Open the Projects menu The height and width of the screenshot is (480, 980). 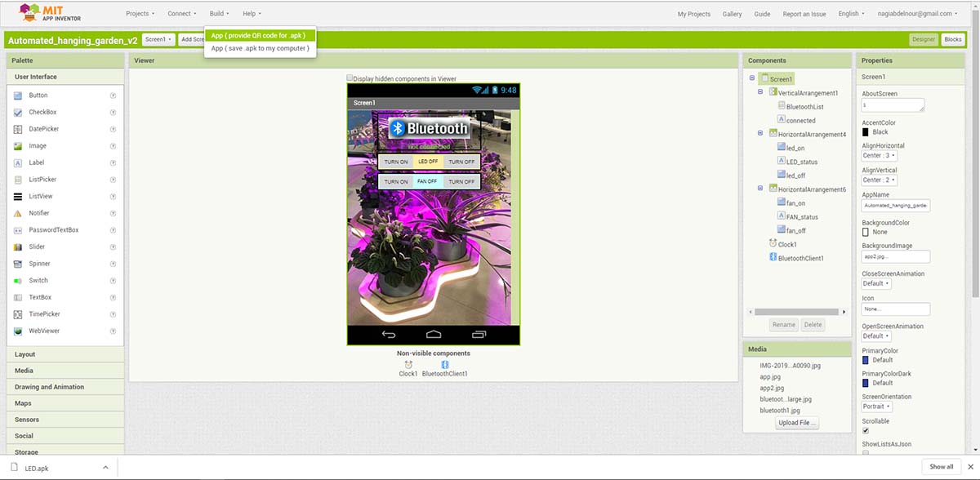(140, 13)
